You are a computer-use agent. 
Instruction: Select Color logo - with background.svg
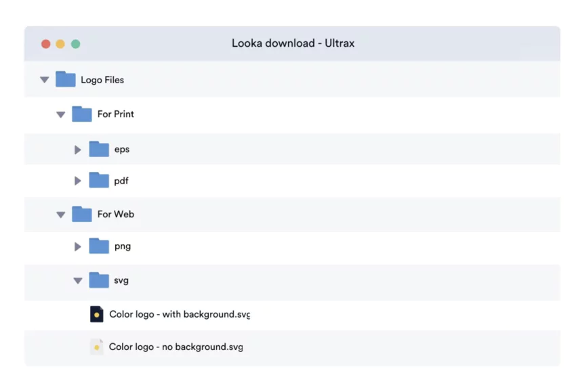point(179,313)
